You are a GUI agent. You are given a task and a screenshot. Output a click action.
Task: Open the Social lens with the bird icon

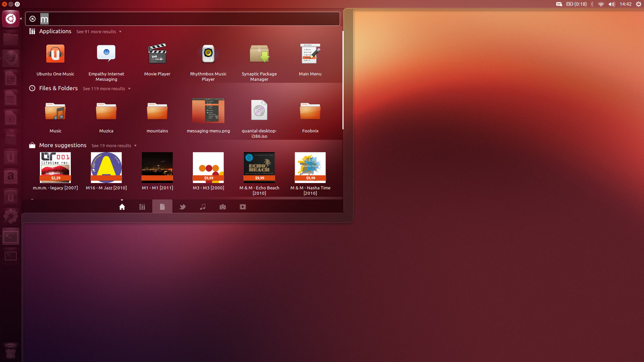pos(182,206)
